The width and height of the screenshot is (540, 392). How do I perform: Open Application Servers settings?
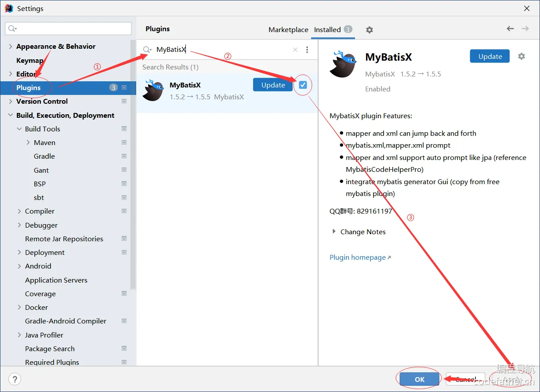click(56, 280)
